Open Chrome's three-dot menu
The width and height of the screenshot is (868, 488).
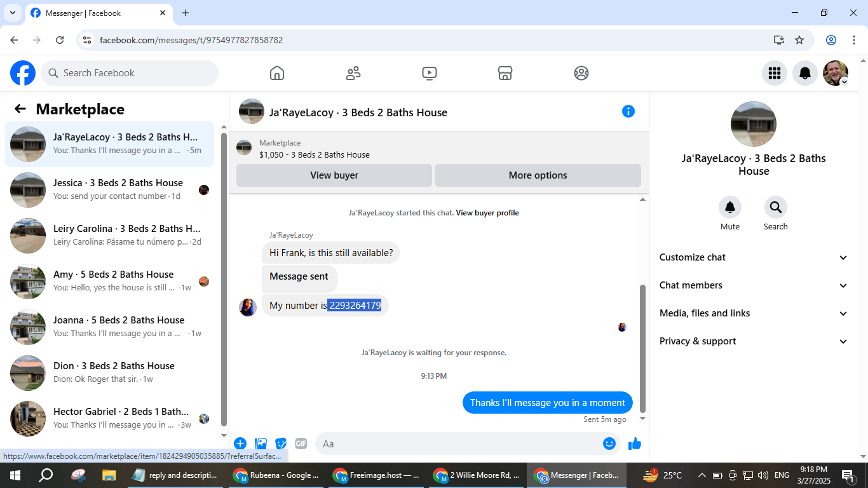(854, 40)
